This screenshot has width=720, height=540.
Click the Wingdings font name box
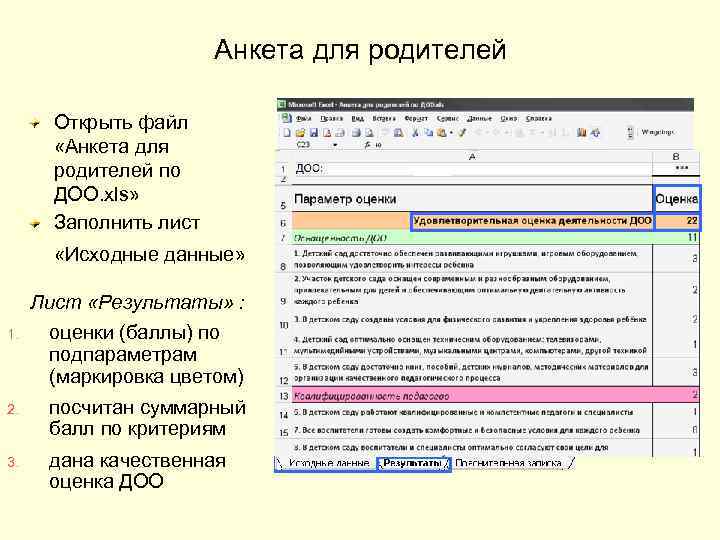point(658,132)
